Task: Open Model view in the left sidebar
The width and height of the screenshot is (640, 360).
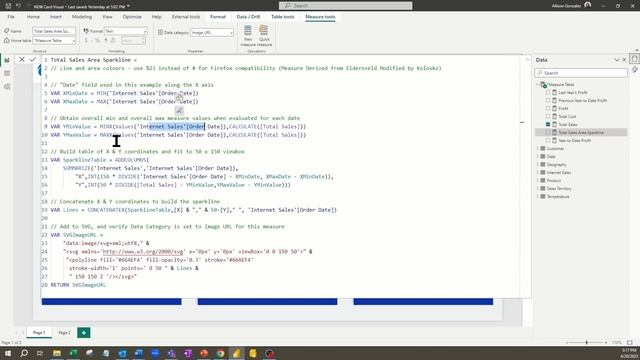Action: pos(7,87)
